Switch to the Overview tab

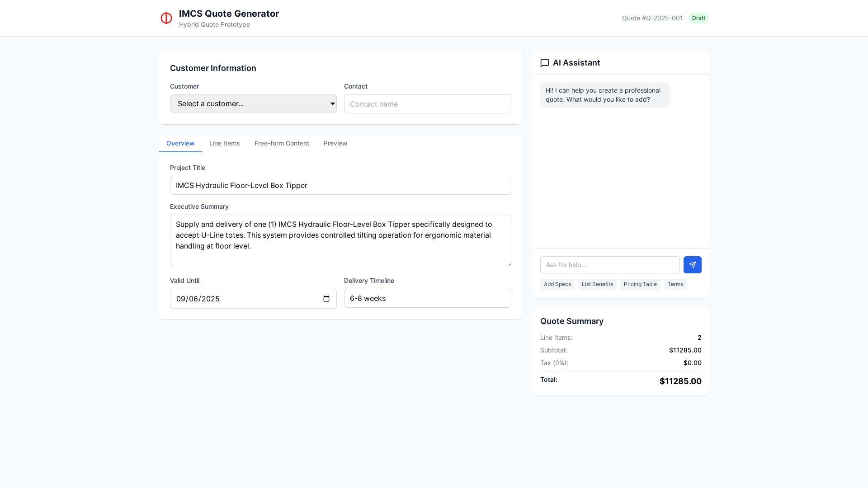[x=180, y=143]
